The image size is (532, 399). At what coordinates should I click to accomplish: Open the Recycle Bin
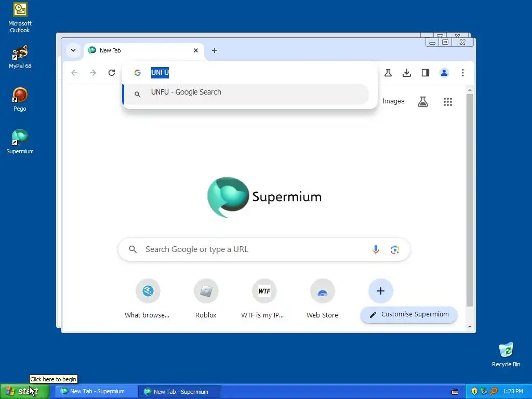506,354
